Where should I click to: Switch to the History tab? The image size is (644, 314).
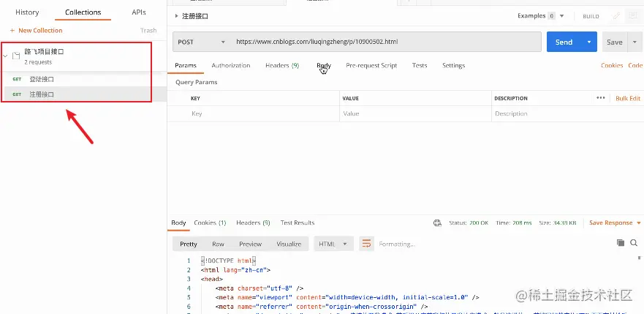[x=27, y=12]
